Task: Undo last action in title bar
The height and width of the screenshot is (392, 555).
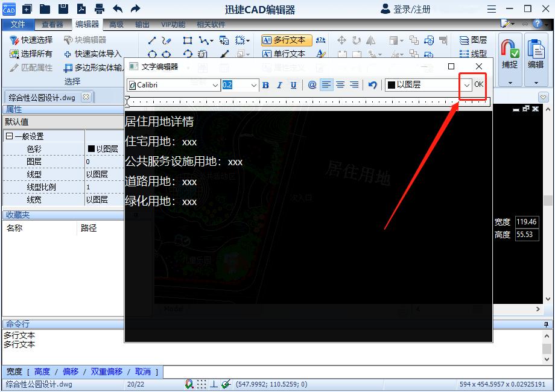Action: (x=118, y=9)
